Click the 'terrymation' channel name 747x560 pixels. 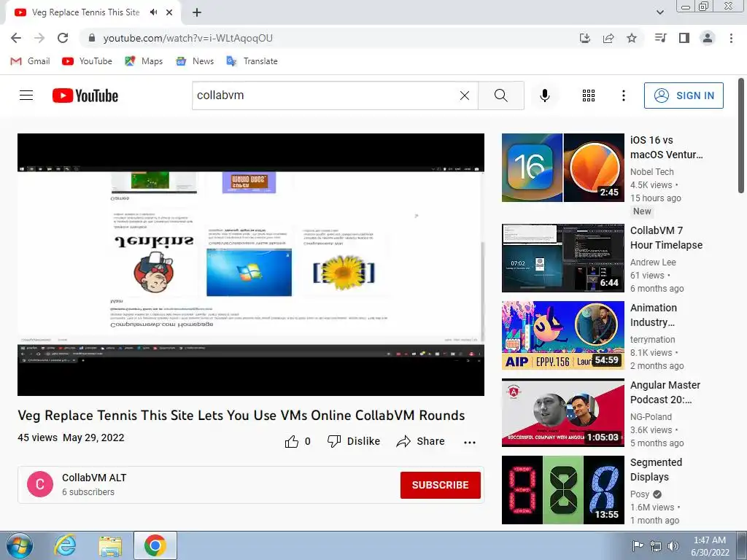tap(652, 339)
